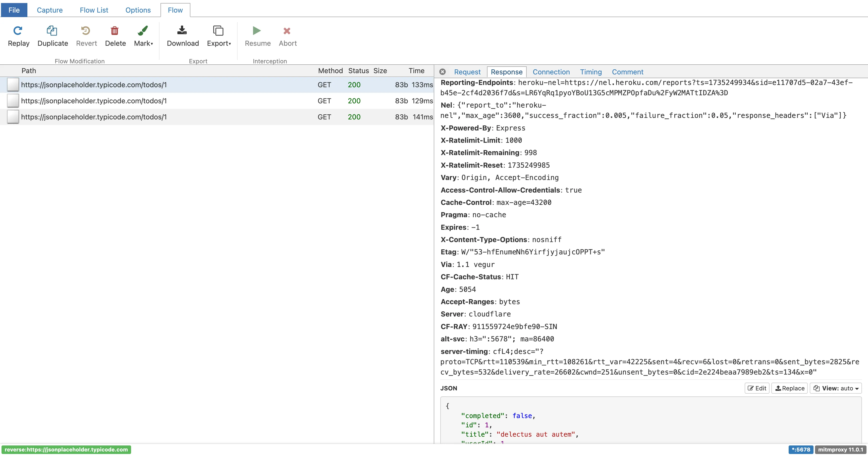The image size is (868, 456).
Task: Click the Pragma header value no-cache
Action: (x=489, y=215)
